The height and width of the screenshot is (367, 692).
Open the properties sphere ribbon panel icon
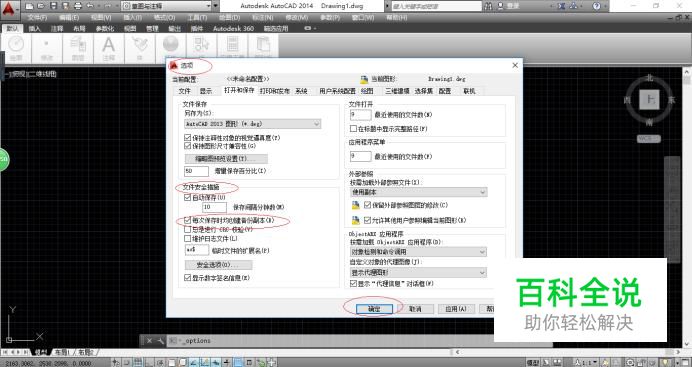point(171,45)
